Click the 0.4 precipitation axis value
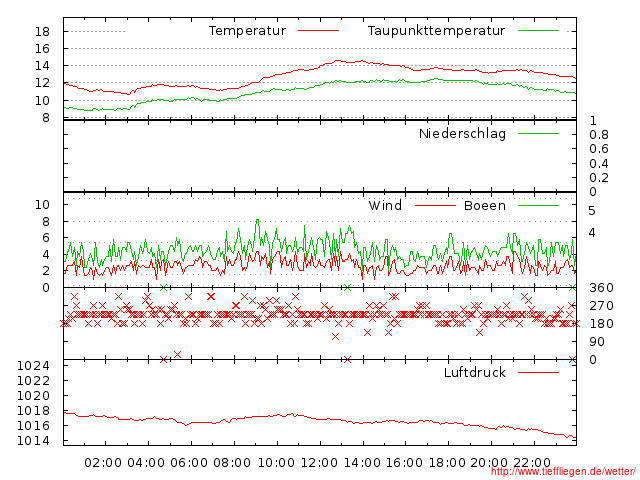The height and width of the screenshot is (480, 640). tap(599, 164)
